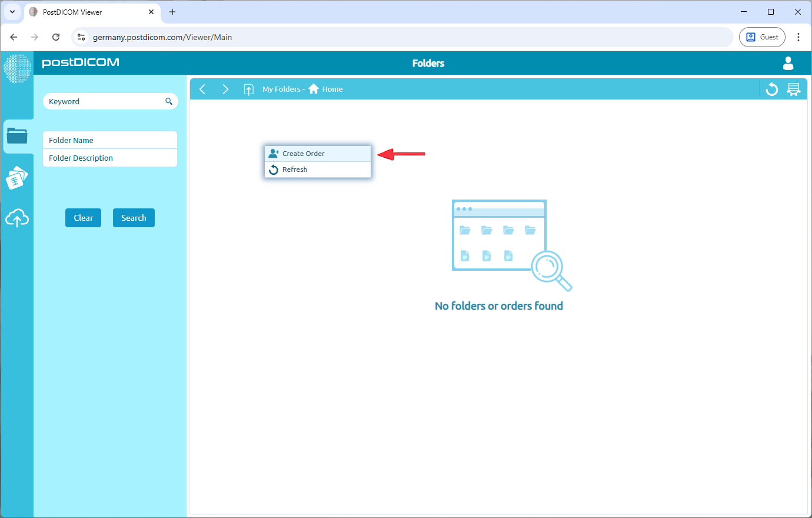Click the postDICOM logo
The height and width of the screenshot is (518, 812).
pyautogui.click(x=81, y=63)
